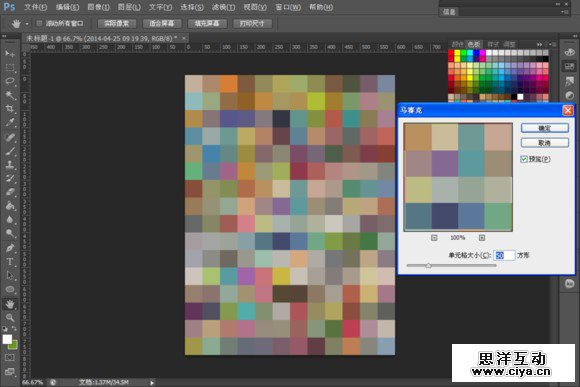Image resolution: width=580 pixels, height=387 pixels.
Task: Open the status bar info arrow menu
Action: (152, 383)
